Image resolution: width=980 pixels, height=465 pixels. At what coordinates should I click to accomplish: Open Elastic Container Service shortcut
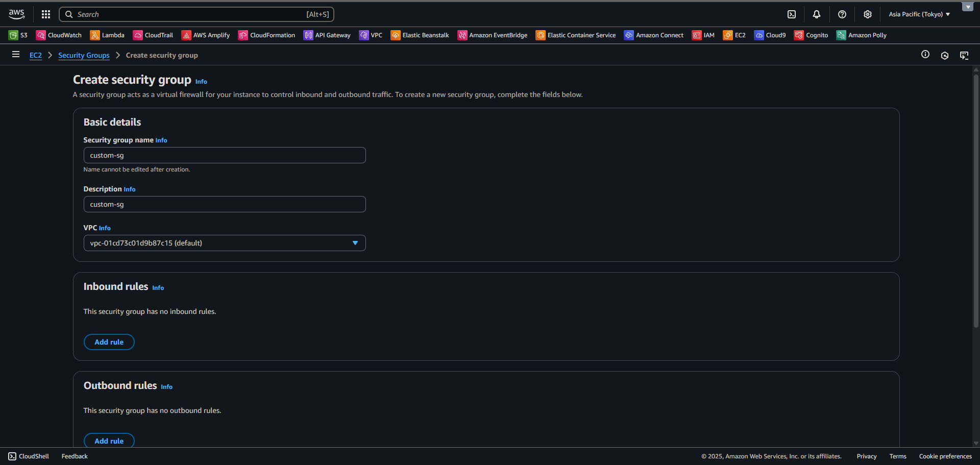576,35
